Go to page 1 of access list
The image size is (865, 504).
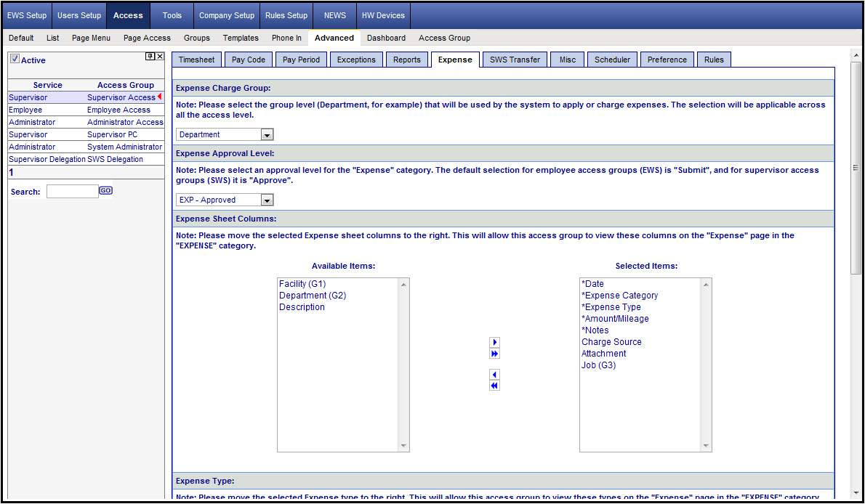tap(11, 173)
